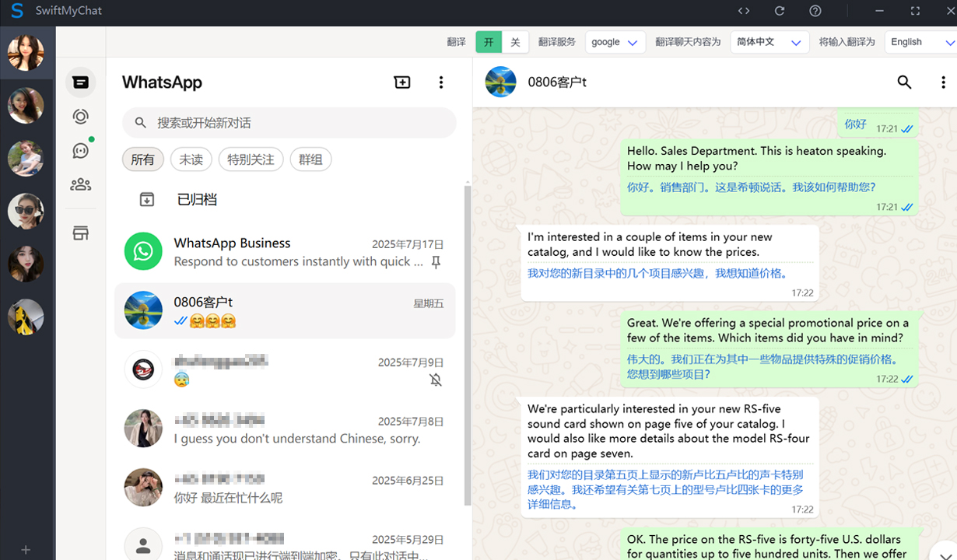Screen dimensions: 957x560
Task: Turn translation off with 关 toggle
Action: click(x=515, y=42)
